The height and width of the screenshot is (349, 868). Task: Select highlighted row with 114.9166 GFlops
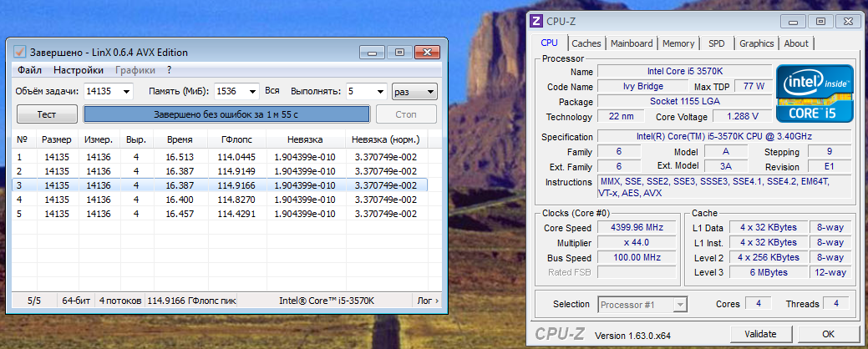coord(220,185)
